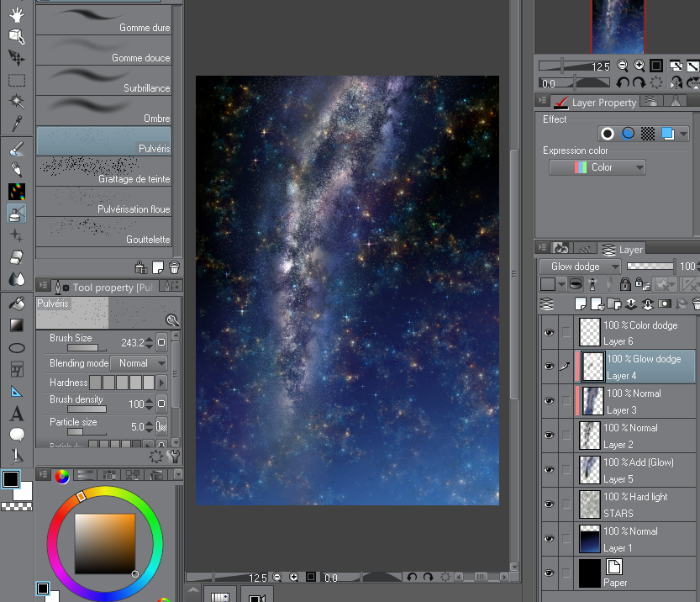Open the layer color dropdown arrow
Viewport: 700px width, 602px height.
click(561, 284)
